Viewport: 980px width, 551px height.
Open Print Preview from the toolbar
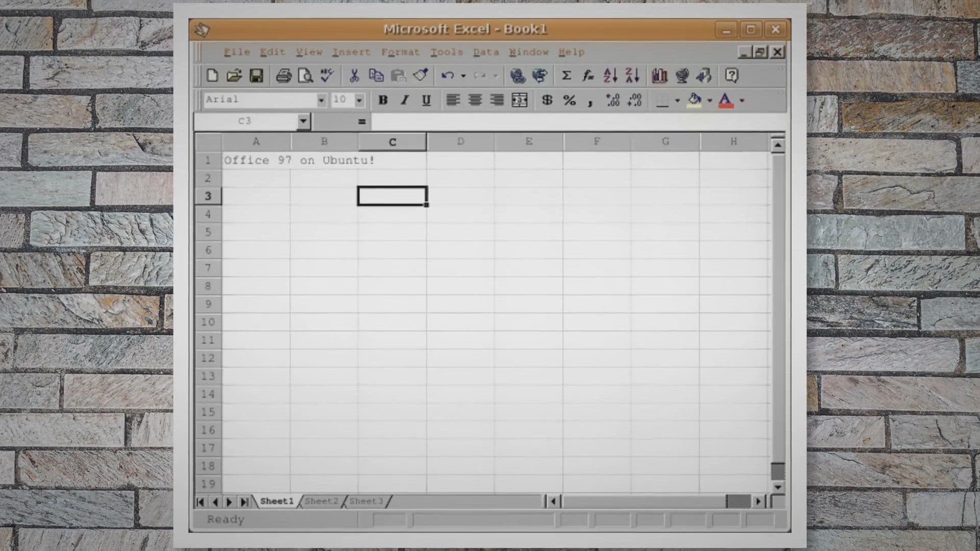[305, 76]
